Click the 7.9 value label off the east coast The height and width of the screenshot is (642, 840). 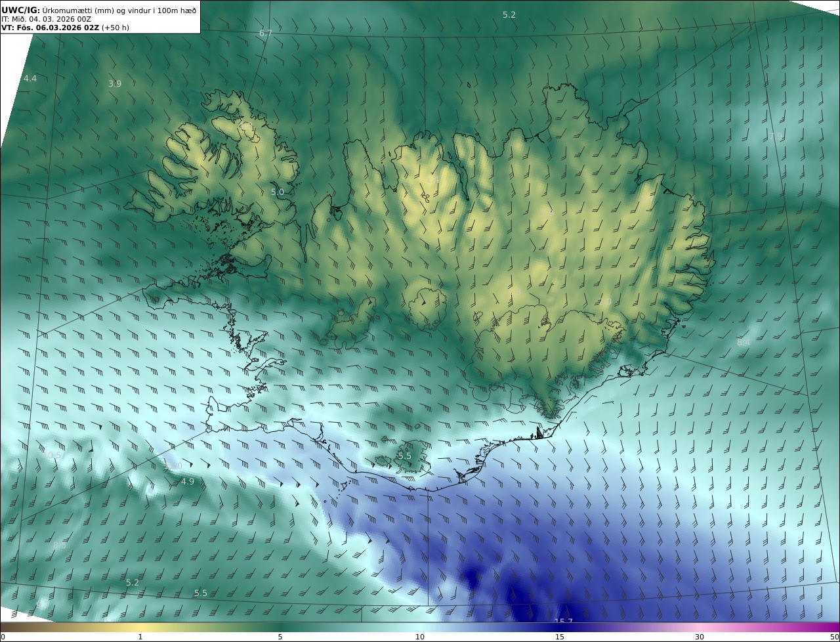(776, 136)
